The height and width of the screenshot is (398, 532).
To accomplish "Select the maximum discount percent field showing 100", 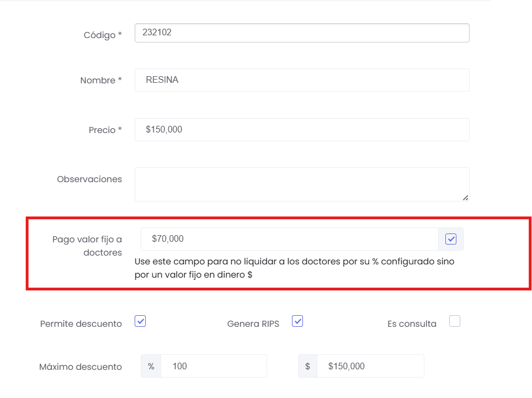I will [214, 366].
